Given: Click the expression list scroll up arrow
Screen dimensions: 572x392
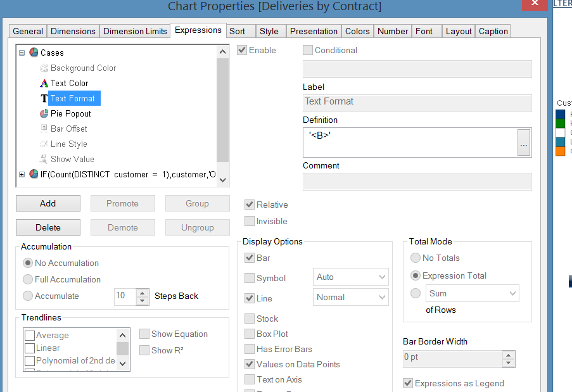Looking at the screenshot, I should 222,52.
